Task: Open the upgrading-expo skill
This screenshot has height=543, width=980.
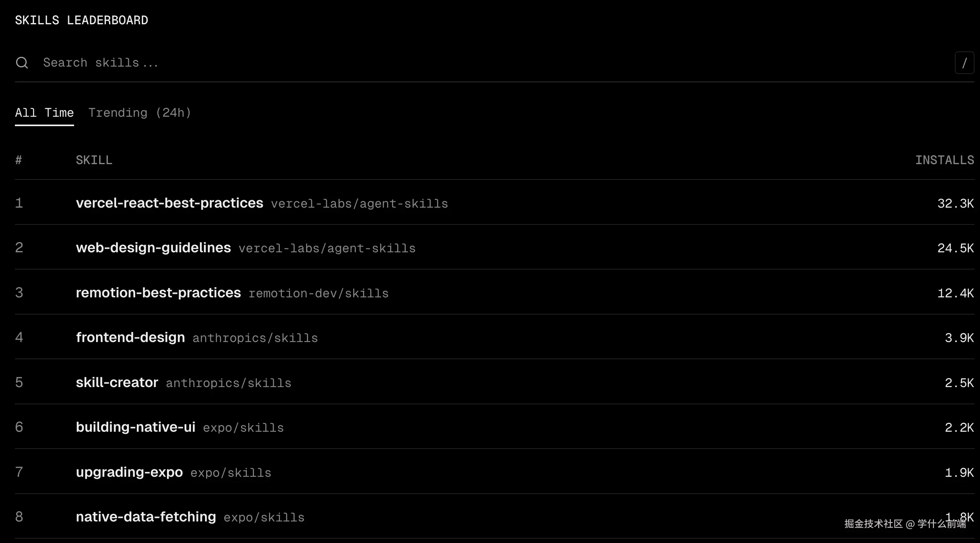Action: pos(129,472)
